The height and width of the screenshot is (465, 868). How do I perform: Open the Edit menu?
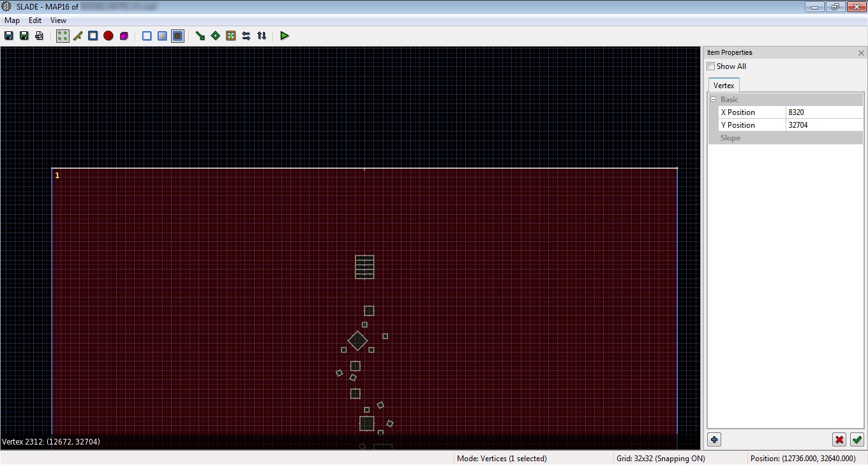pos(35,20)
